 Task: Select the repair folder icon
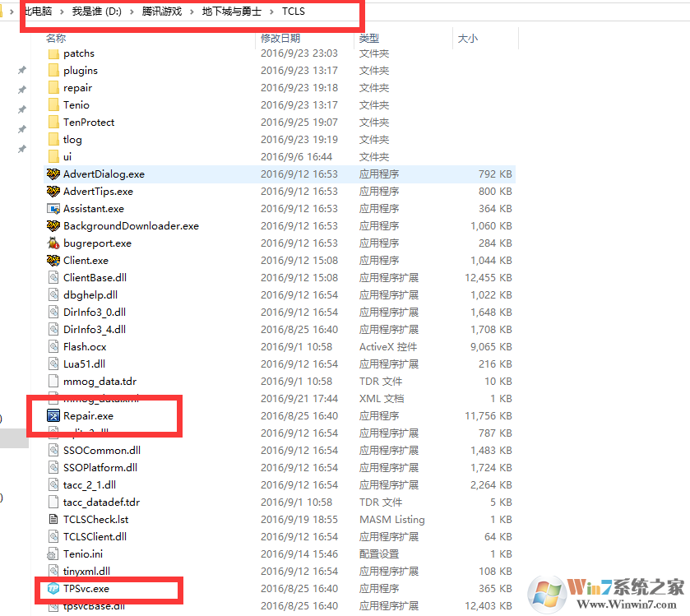(53, 88)
